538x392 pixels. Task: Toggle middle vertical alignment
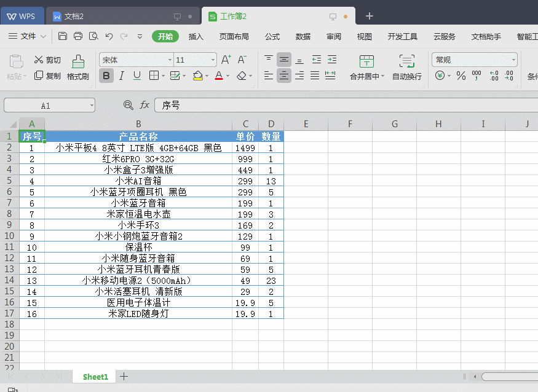point(283,60)
